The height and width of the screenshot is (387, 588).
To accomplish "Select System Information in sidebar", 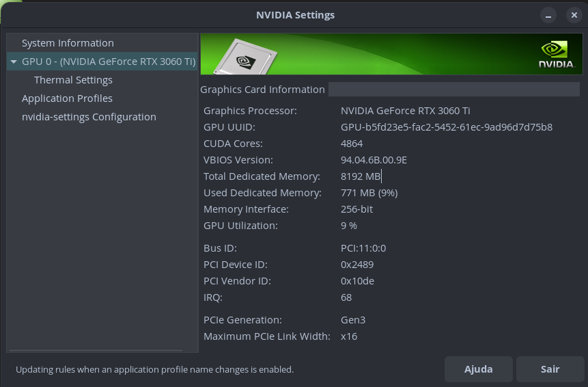I will click(x=68, y=43).
